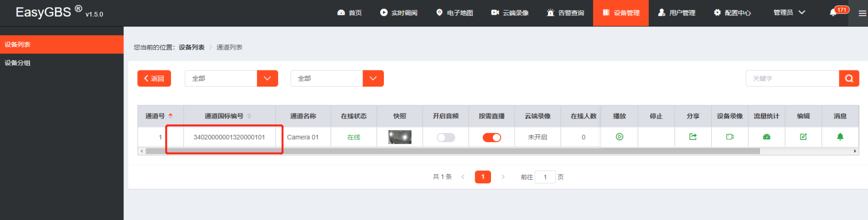This screenshot has height=220, width=868.
Task: Open messages bell for Camera 01
Action: pos(840,137)
